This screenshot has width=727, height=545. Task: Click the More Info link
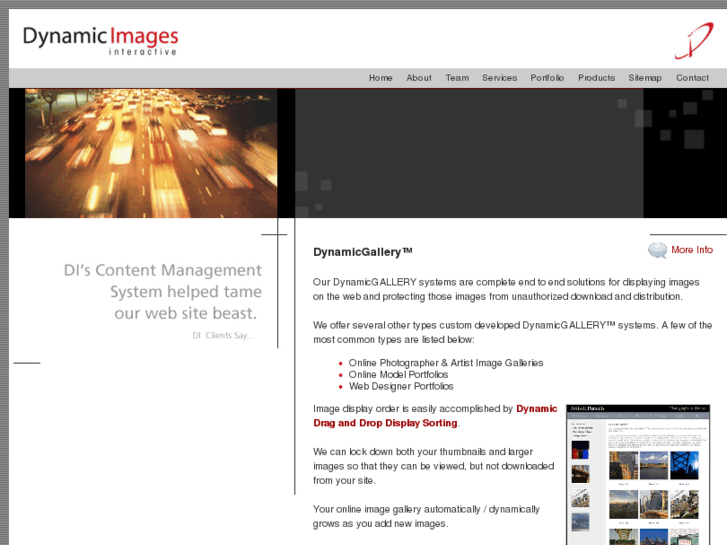click(x=692, y=250)
